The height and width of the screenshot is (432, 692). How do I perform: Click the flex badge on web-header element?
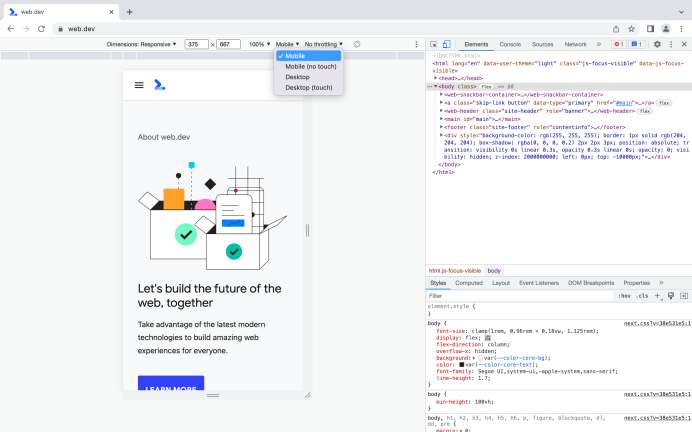click(645, 111)
